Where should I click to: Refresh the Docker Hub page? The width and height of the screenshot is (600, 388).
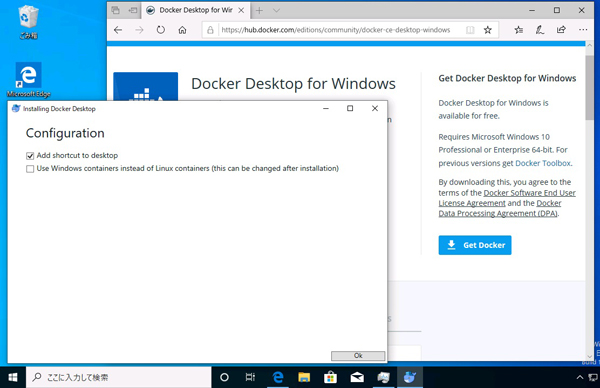[161, 30]
